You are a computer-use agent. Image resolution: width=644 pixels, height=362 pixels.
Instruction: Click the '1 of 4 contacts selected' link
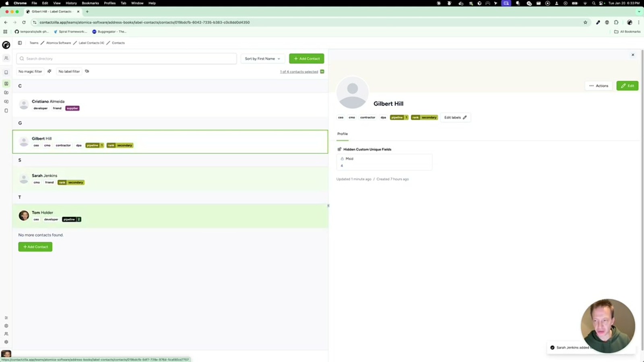point(299,72)
